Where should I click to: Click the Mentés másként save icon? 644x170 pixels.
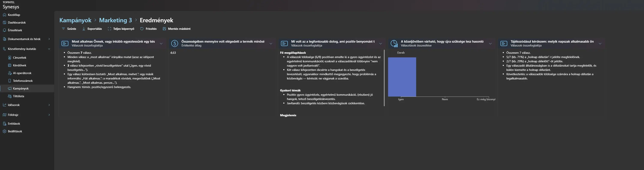click(x=164, y=29)
